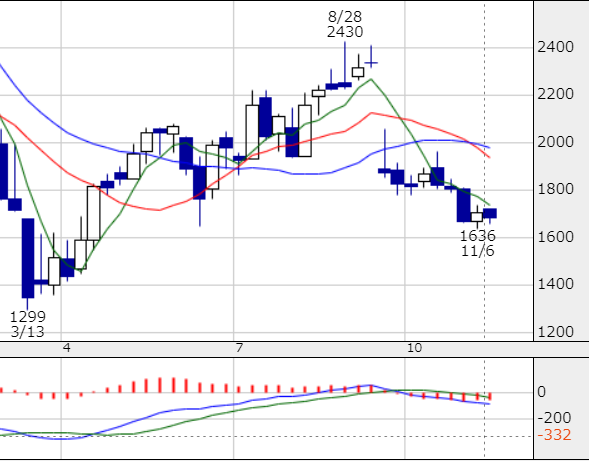
Task: Click the 3/13 low date label
Action: (x=27, y=332)
